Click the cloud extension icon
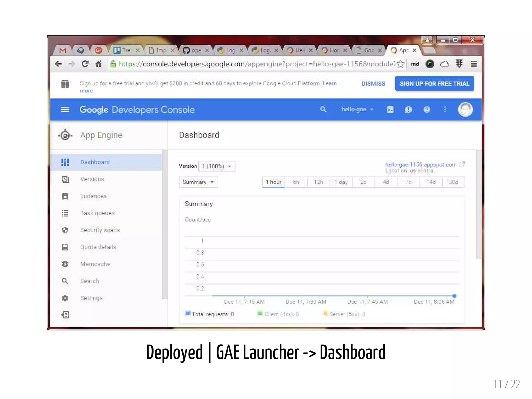 pyautogui.click(x=444, y=64)
